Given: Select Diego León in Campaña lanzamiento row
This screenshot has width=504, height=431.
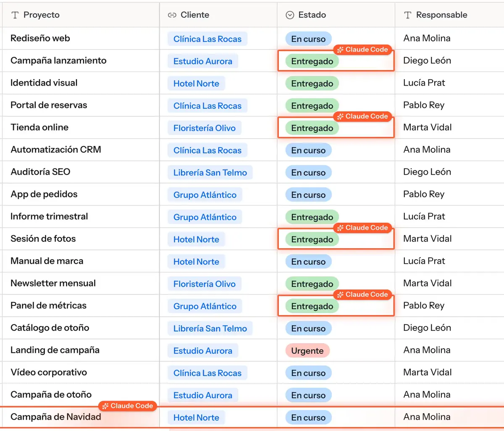Looking at the screenshot, I should click(x=427, y=60).
